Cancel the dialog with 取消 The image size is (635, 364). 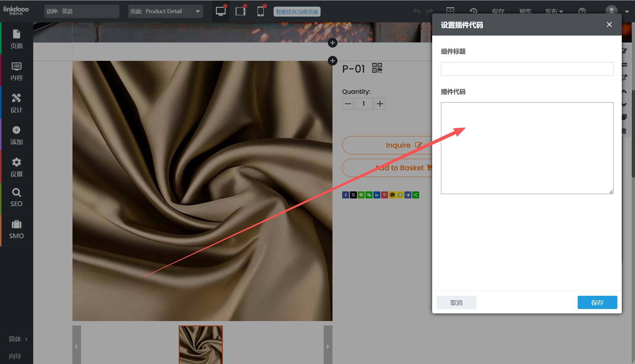(x=456, y=302)
